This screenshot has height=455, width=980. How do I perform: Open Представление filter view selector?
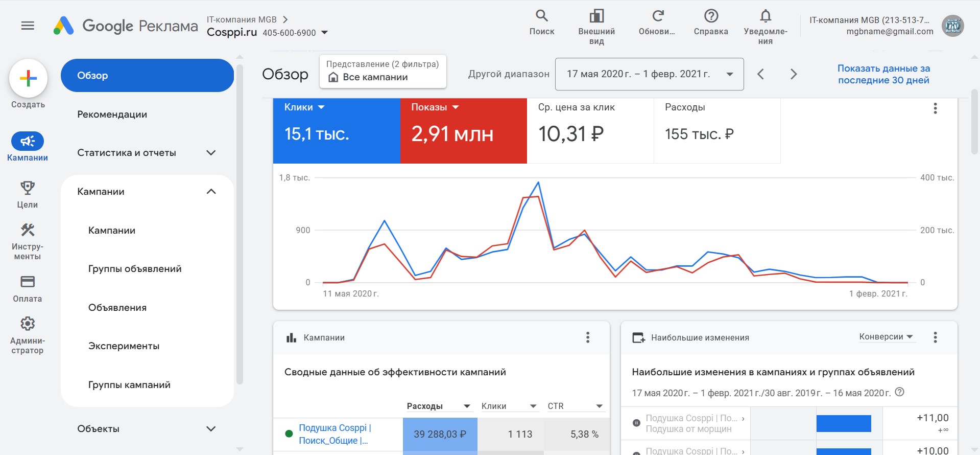coord(383,71)
